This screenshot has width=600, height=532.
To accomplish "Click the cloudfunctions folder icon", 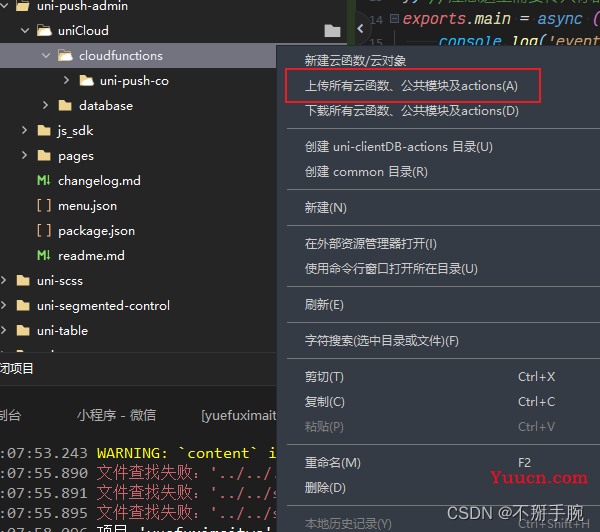I will tap(65, 56).
